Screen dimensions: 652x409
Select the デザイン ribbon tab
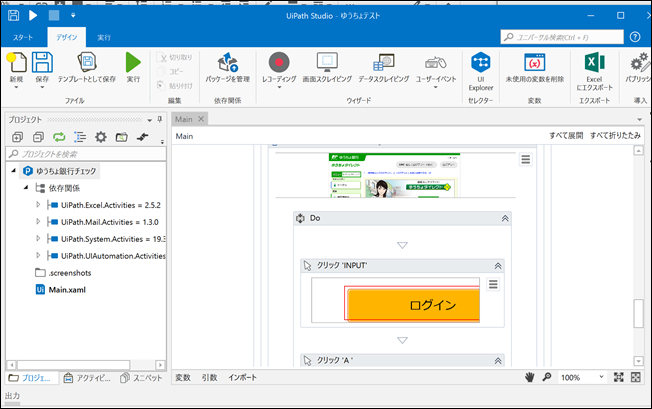click(x=67, y=37)
